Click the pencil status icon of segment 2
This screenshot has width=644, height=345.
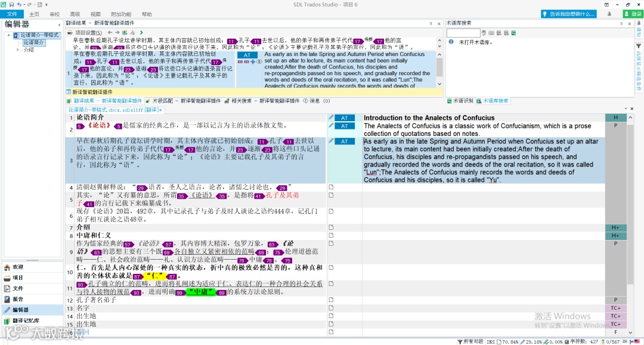(331, 125)
